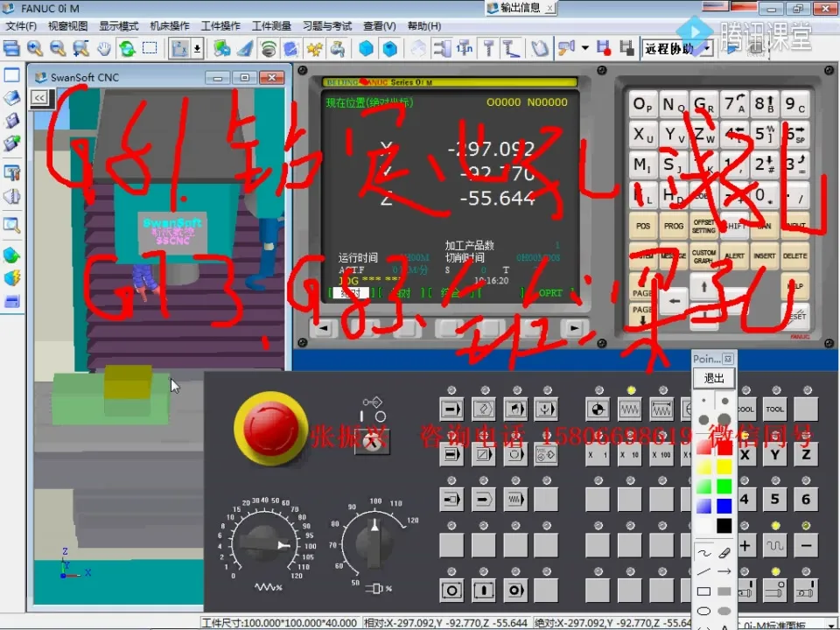Expand the dropdown arrow beside view mode icon
The width and height of the screenshot is (840, 630).
click(198, 48)
